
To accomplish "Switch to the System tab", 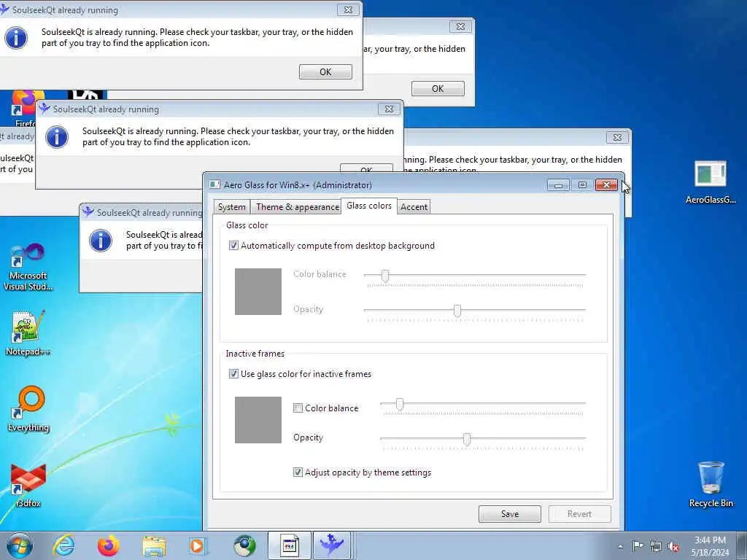I will pos(231,206).
